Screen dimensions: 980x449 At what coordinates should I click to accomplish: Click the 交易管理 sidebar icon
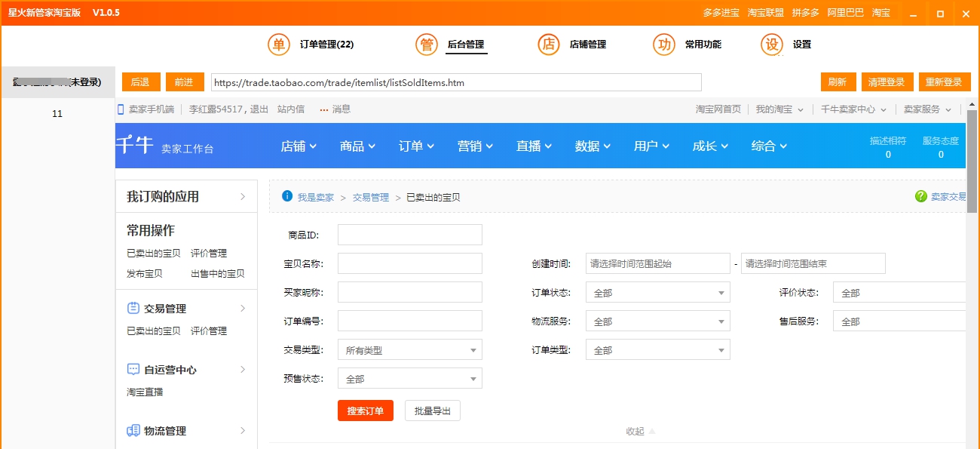coord(134,308)
